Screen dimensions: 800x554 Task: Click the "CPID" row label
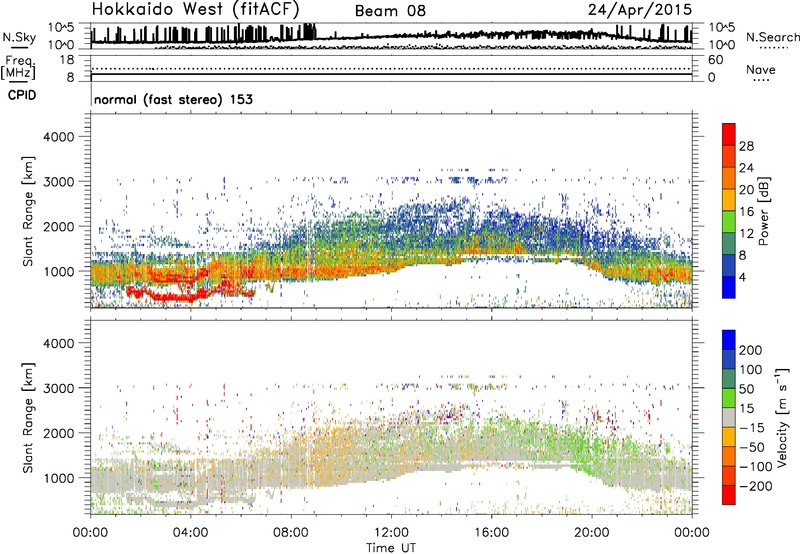pyautogui.click(x=22, y=95)
